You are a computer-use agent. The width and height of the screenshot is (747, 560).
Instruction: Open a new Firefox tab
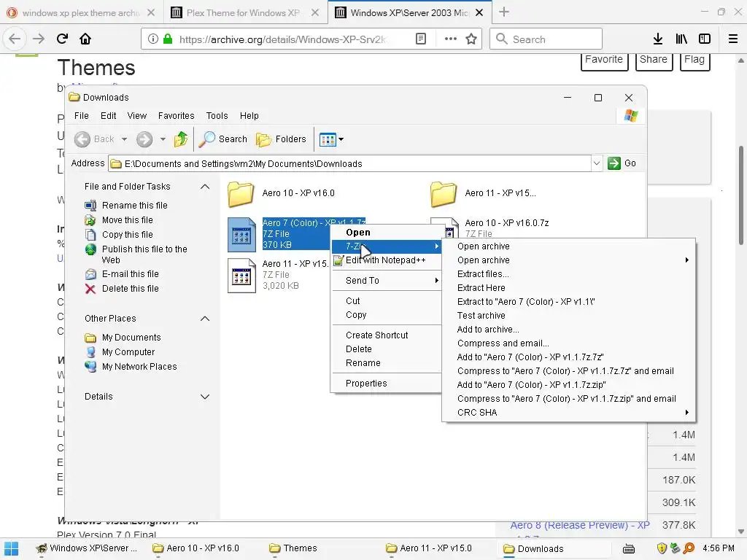click(504, 12)
